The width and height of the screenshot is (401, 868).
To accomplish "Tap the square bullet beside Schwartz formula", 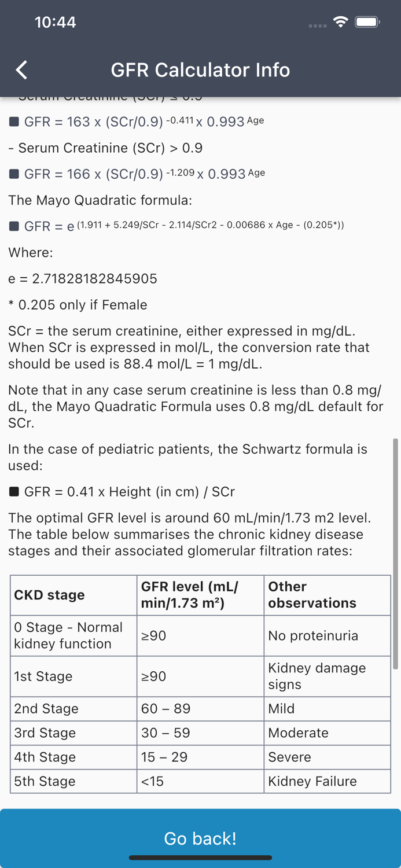I will pyautogui.click(x=14, y=492).
